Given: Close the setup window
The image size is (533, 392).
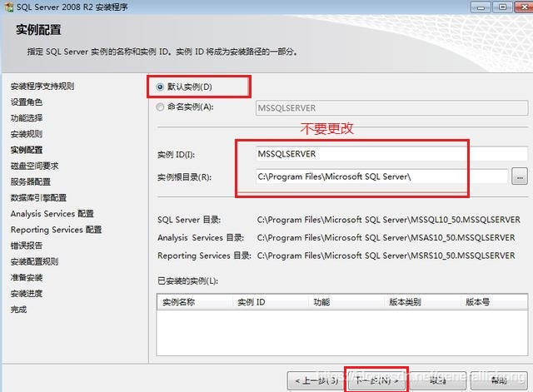Looking at the screenshot, I should (524, 7).
